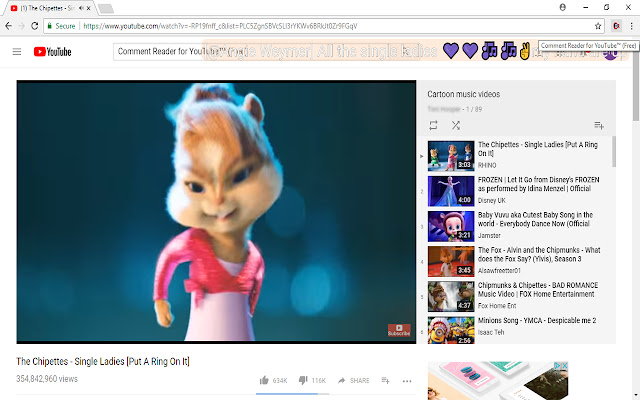Bookmark this page with the star icon
This screenshot has height=400, width=640.
point(598,26)
